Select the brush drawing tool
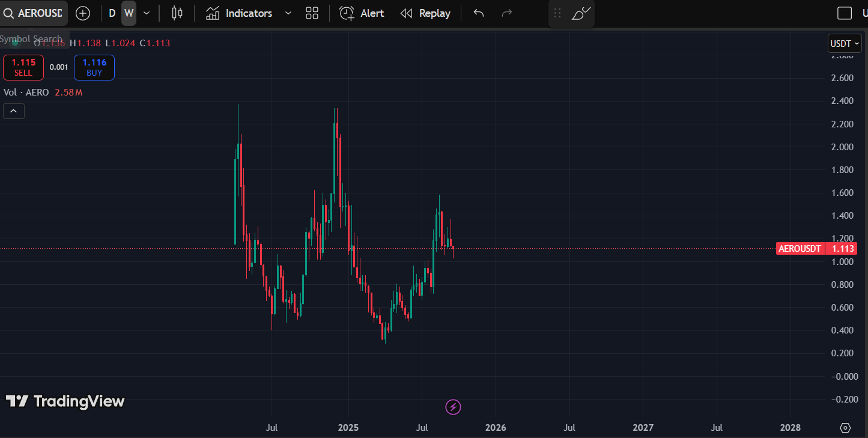868x438 pixels. (x=581, y=13)
